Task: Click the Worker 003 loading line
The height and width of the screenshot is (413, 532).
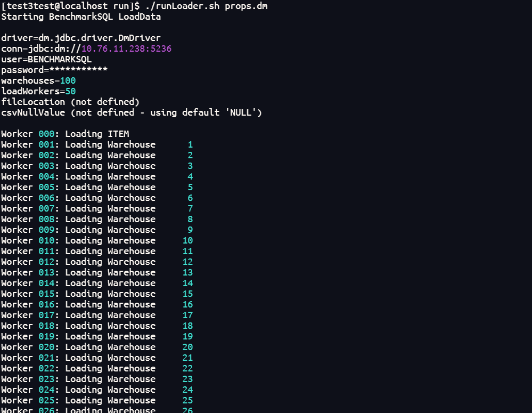Action: pyautogui.click(x=97, y=166)
